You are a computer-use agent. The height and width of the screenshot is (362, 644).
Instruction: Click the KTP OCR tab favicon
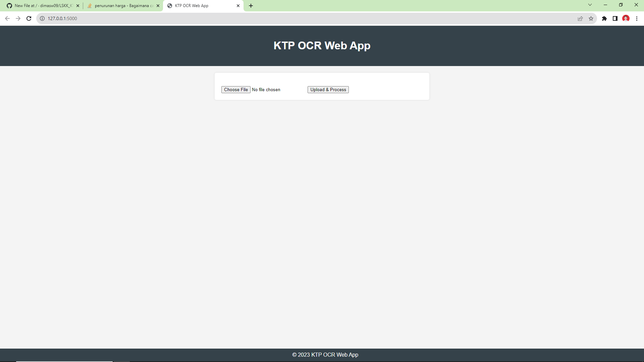[x=169, y=5]
